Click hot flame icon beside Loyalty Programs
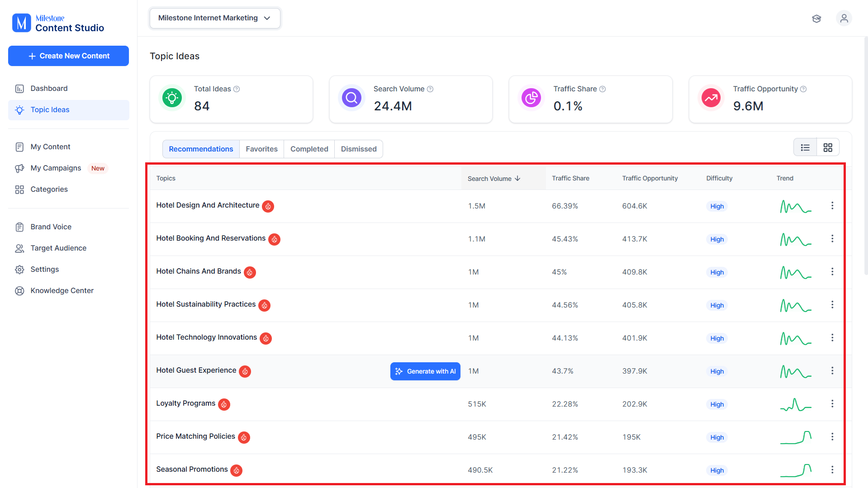 [x=224, y=404]
